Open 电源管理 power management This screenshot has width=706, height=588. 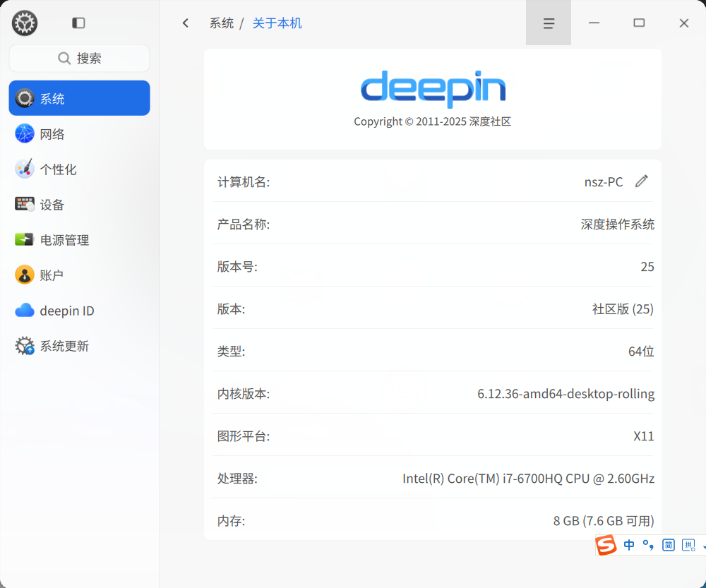79,240
